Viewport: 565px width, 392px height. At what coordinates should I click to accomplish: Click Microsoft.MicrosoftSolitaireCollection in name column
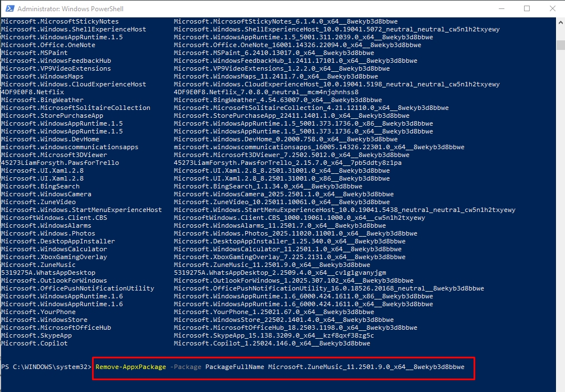coord(76,108)
